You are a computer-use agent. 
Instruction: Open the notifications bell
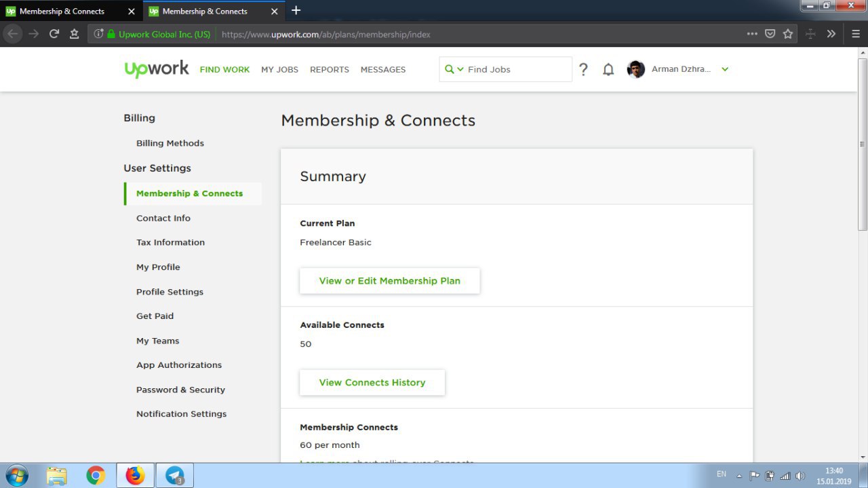pos(608,69)
